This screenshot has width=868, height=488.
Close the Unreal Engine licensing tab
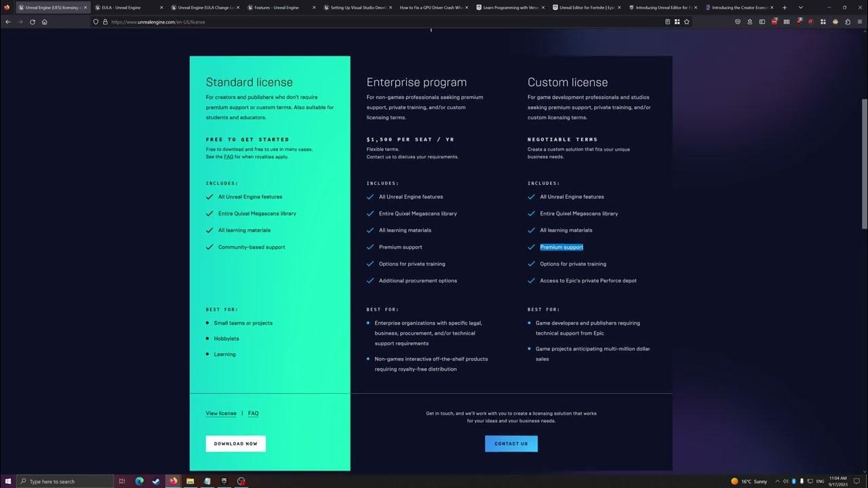85,7
